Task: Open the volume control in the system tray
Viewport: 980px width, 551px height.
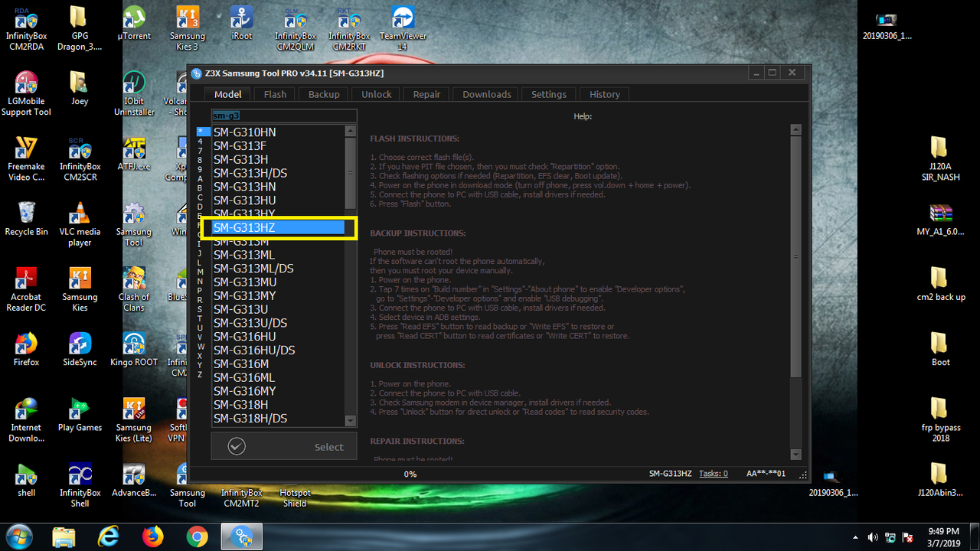Action: coord(873,537)
